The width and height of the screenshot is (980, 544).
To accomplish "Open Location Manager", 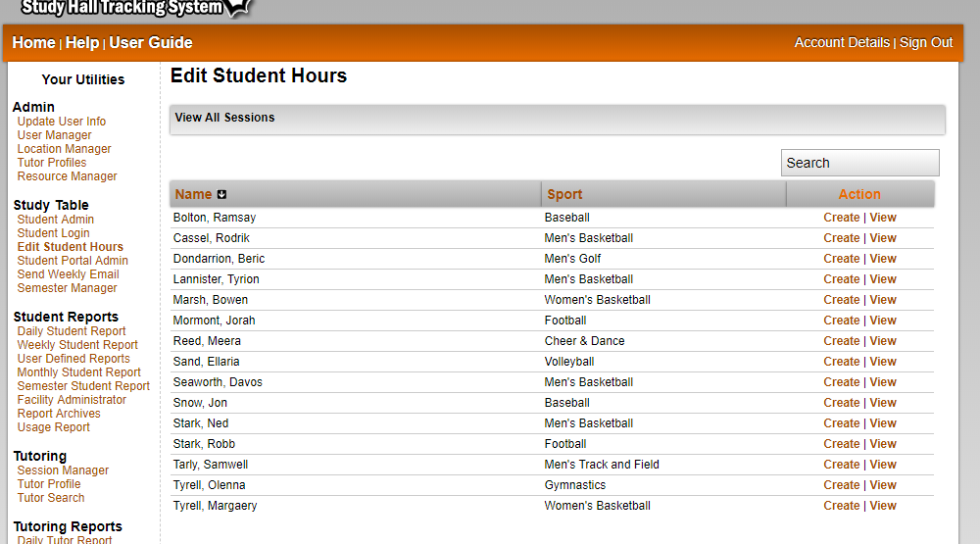I will (x=64, y=149).
